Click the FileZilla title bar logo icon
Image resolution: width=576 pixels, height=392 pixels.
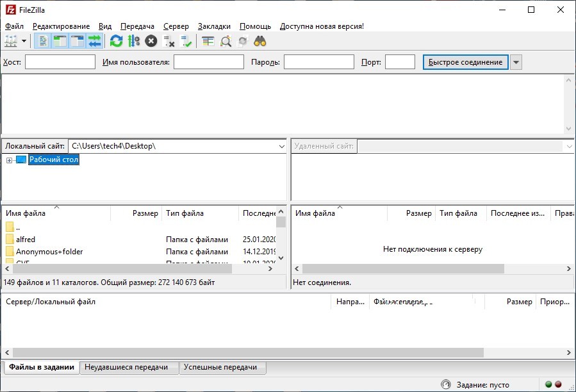click(10, 10)
